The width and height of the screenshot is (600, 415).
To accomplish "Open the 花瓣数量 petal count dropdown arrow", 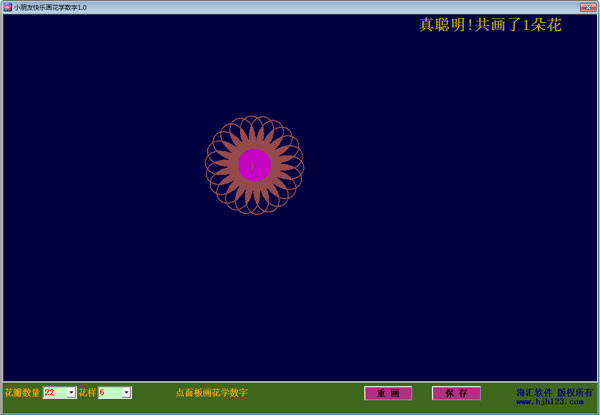I will click(71, 393).
